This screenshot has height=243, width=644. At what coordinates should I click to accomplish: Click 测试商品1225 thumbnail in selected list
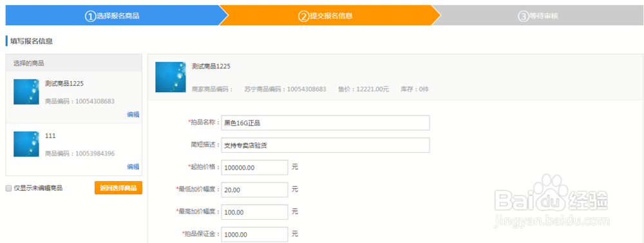(26, 92)
